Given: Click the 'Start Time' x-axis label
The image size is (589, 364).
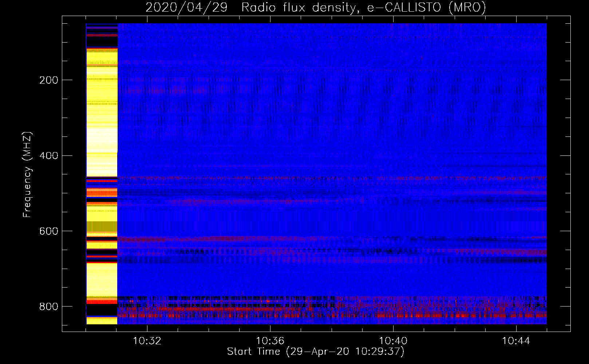Looking at the screenshot, I should point(316,352).
